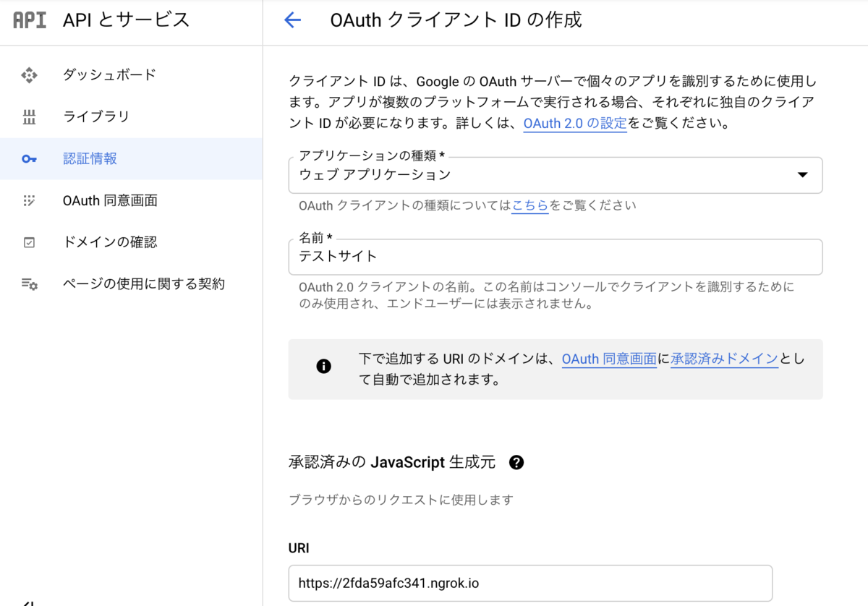Click the domain verification checkbox icon
Viewport: 868px width, 606px height.
(x=29, y=242)
